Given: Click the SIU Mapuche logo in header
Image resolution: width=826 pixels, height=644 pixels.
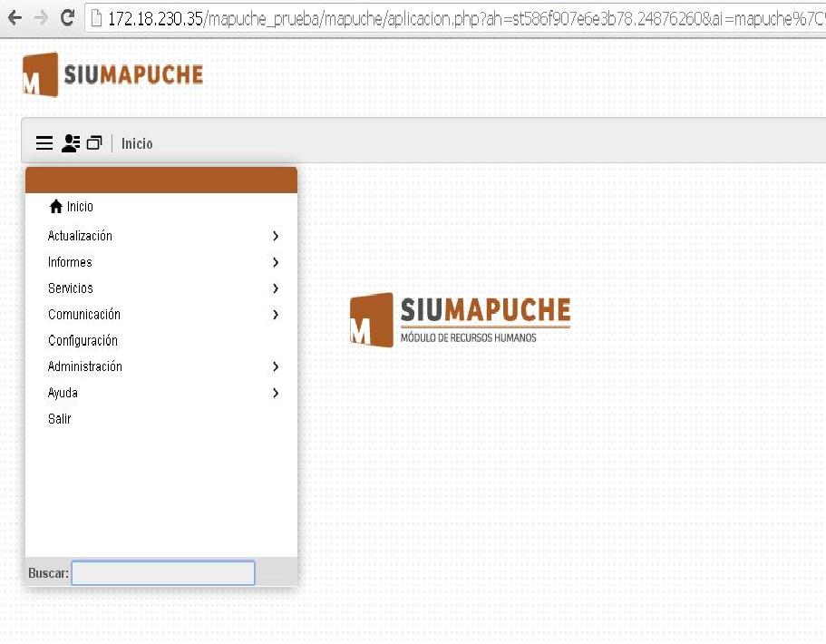Looking at the screenshot, I should (x=112, y=74).
